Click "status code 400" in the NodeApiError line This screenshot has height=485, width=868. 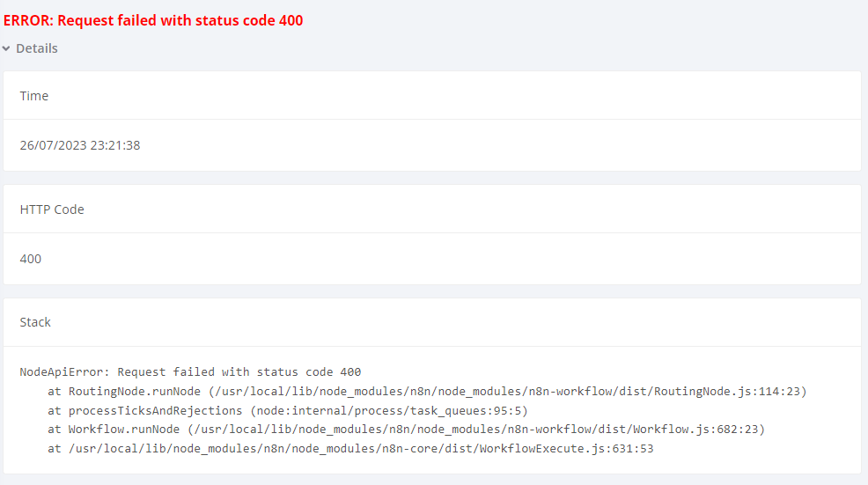309,372
